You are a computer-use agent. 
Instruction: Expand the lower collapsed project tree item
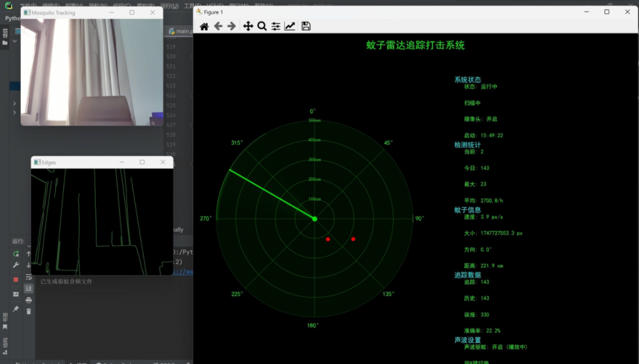(x=14, y=113)
